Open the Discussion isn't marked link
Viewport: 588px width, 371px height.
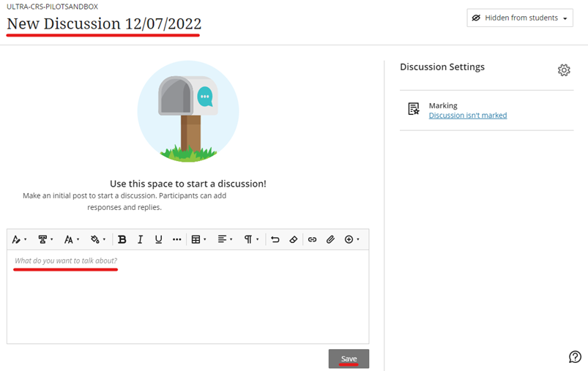468,116
